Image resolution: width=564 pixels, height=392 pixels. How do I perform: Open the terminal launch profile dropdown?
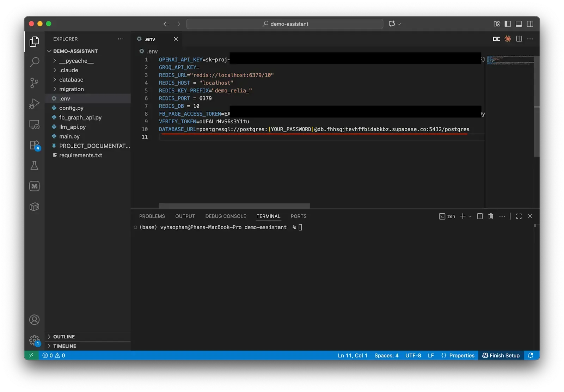click(x=469, y=216)
